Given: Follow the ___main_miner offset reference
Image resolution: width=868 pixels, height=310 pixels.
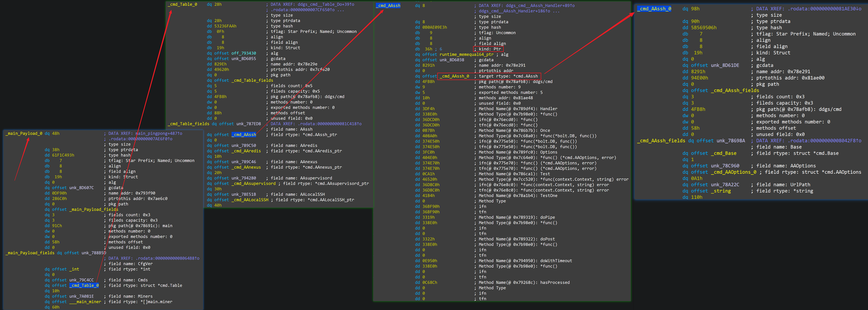Looking at the screenshot, I should [85, 302].
